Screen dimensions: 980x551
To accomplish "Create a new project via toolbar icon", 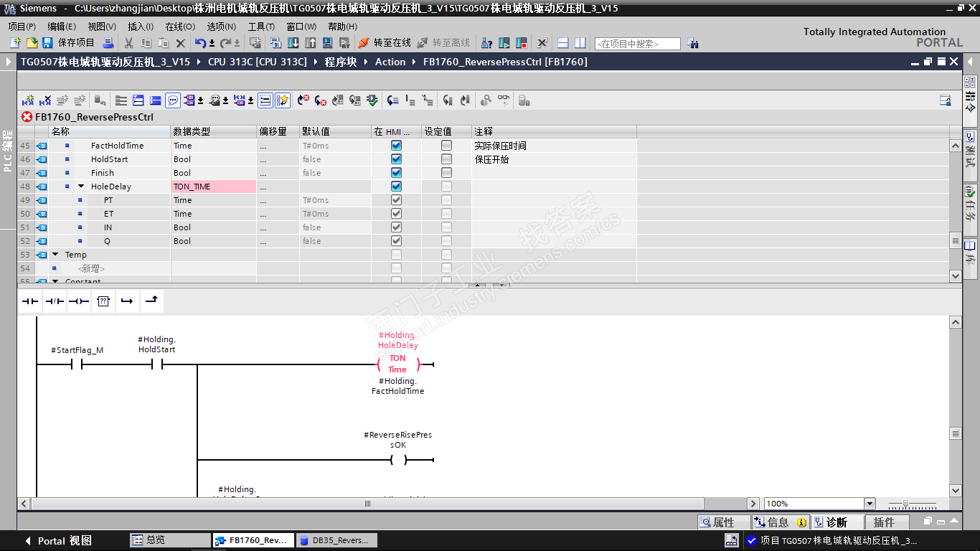I will [x=15, y=43].
